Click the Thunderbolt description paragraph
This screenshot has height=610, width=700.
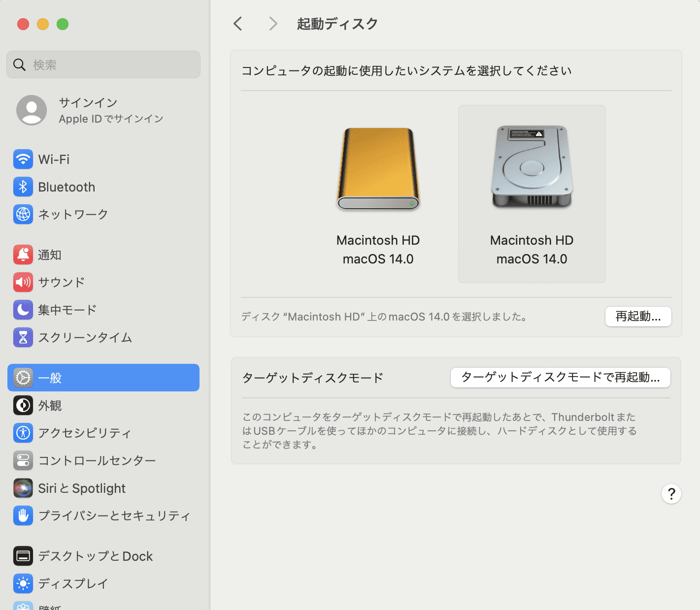pyautogui.click(x=439, y=431)
